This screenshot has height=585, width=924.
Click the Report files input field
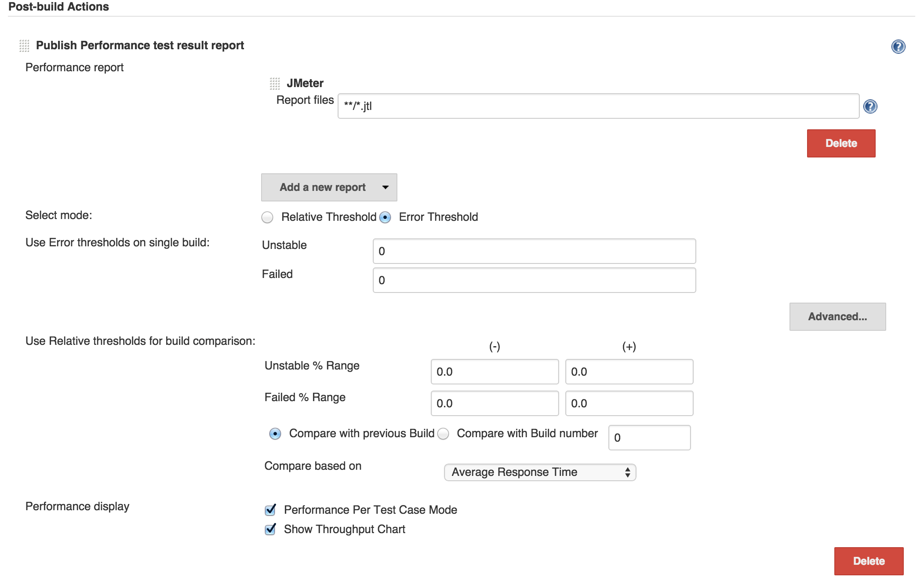pos(598,106)
